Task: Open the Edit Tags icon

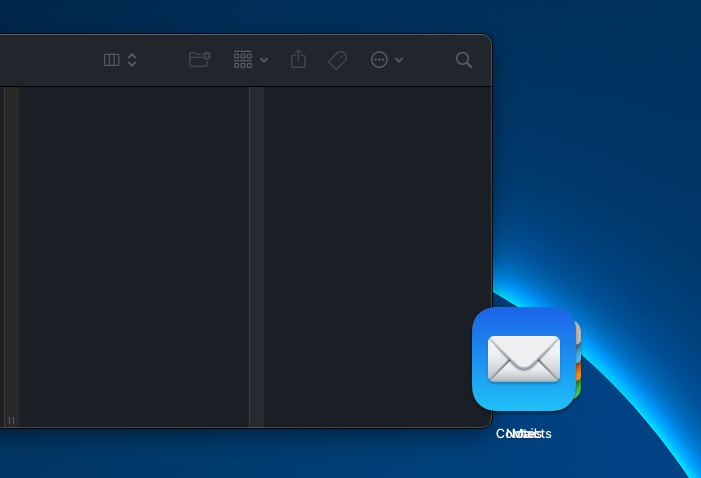Action: coord(338,60)
